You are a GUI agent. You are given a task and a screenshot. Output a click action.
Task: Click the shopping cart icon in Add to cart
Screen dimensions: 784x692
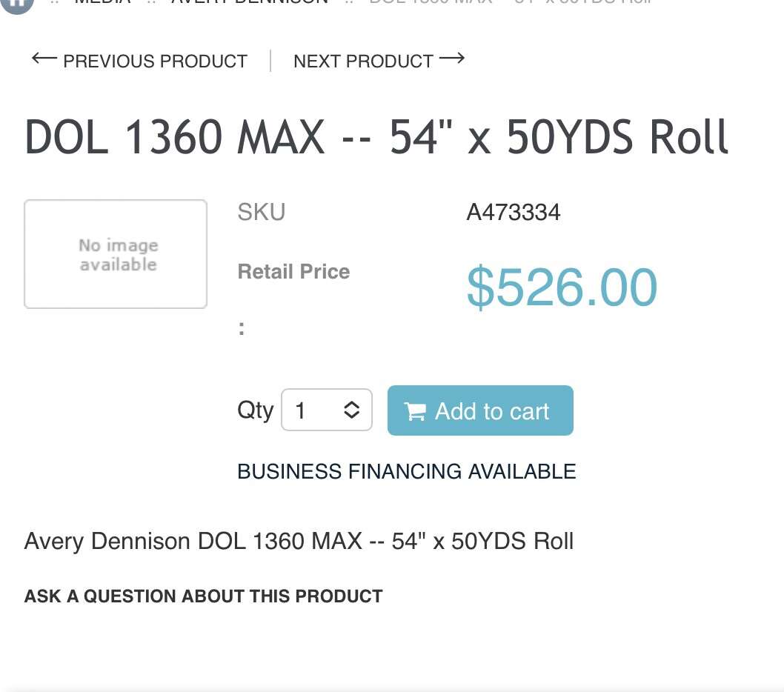tap(416, 410)
